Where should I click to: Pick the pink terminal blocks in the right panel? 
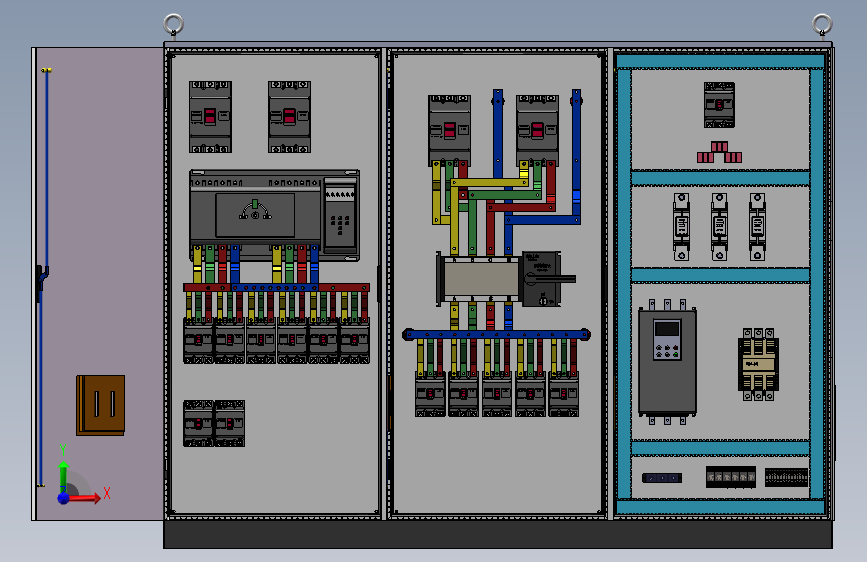(x=719, y=152)
